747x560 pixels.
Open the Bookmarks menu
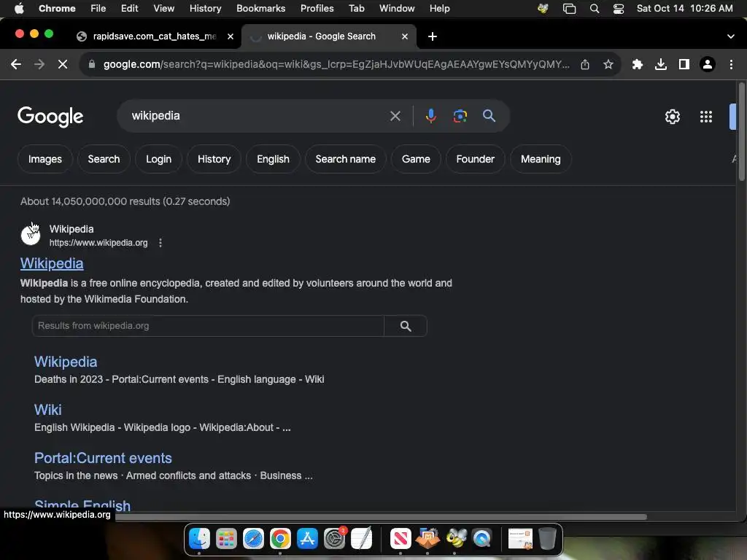[x=260, y=9]
